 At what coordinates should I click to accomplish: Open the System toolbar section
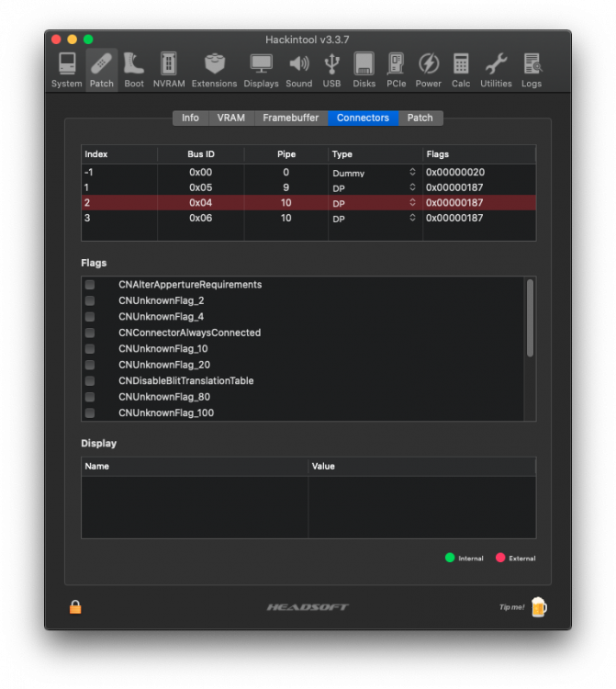coord(67,70)
